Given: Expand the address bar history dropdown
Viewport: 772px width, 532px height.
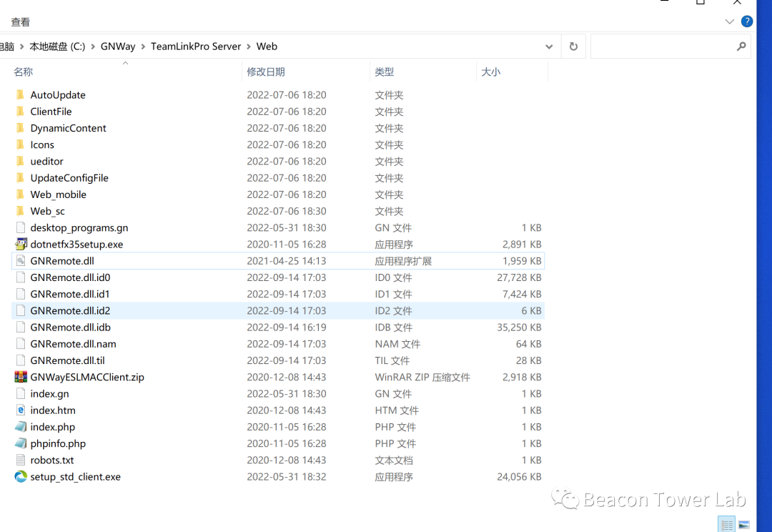Looking at the screenshot, I should point(549,46).
